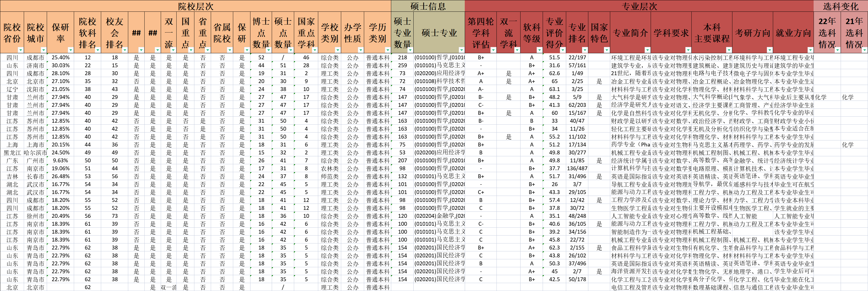
Task: Select the 师范类 school category cell
Action: pos(329,177)
